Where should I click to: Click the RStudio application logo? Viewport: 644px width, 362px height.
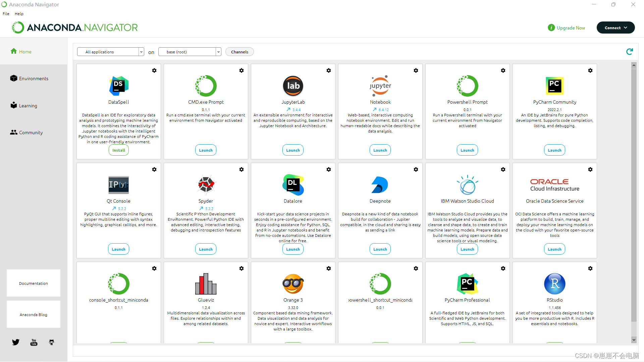[555, 284]
